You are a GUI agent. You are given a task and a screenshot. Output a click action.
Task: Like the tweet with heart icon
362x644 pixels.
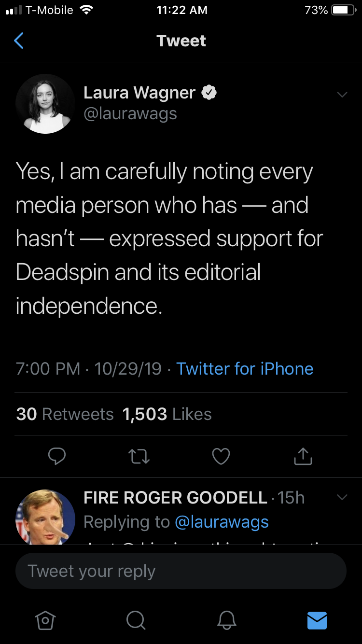(x=221, y=456)
